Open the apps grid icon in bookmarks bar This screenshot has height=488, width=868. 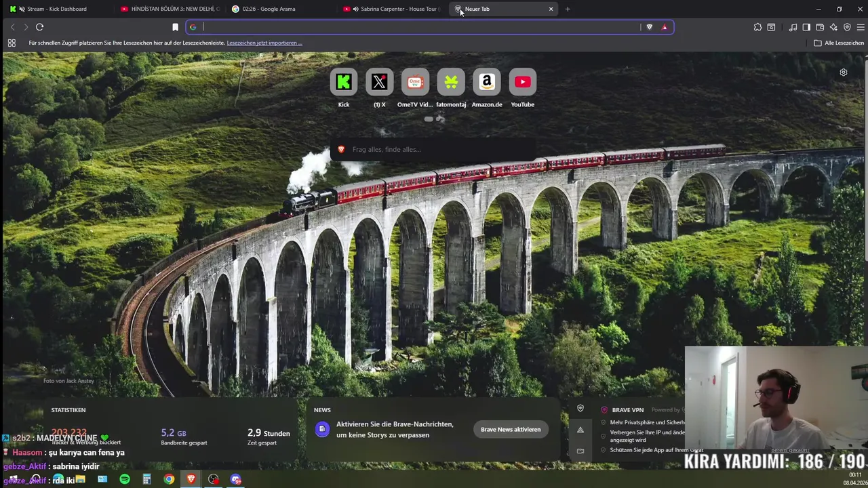pos(12,43)
